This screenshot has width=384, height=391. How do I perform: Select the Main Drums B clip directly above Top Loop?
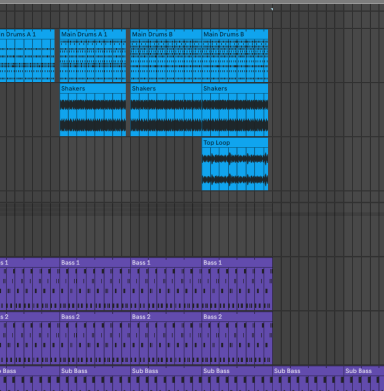[x=235, y=56]
